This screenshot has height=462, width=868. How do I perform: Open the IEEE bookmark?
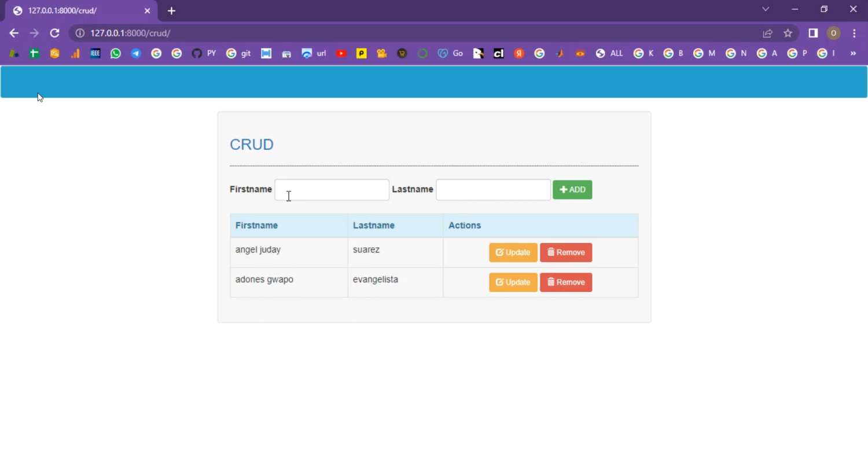point(95,53)
